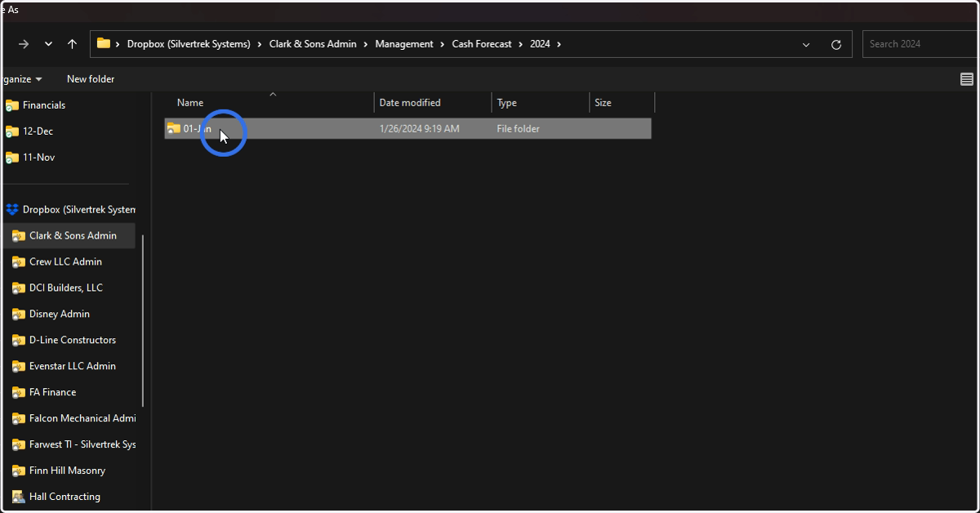
Task: Open Disney Admin folder
Action: (x=60, y=314)
